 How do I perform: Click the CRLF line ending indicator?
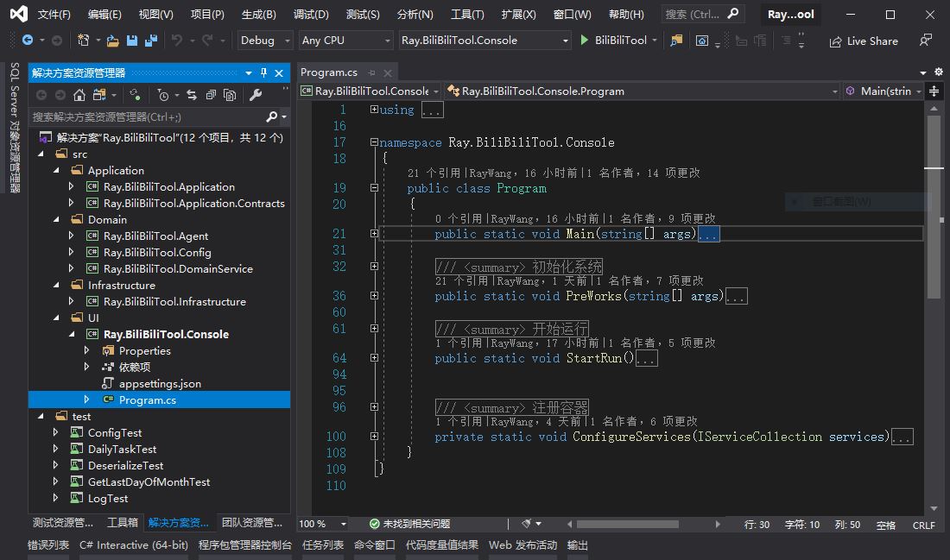click(x=924, y=525)
